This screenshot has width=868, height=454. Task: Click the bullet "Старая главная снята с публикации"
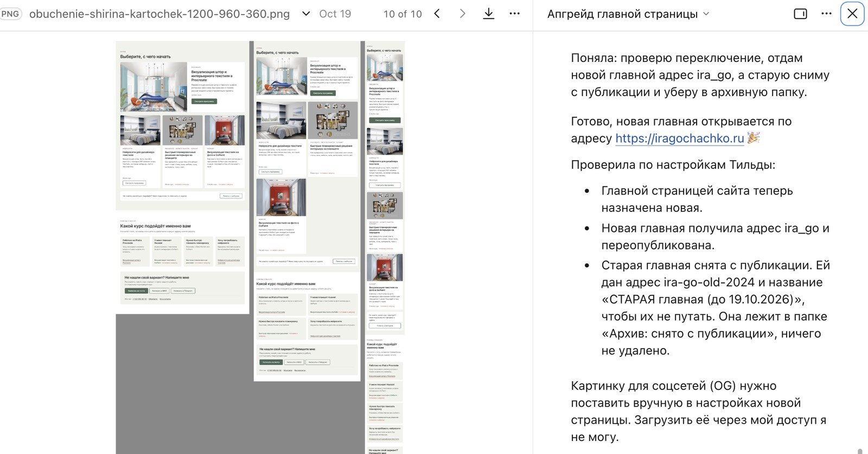(716, 308)
